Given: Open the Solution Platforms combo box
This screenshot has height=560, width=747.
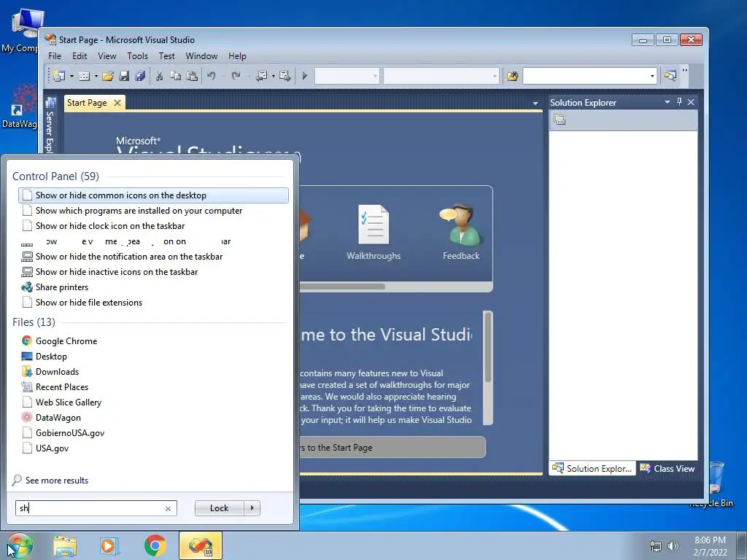Looking at the screenshot, I should 441,76.
